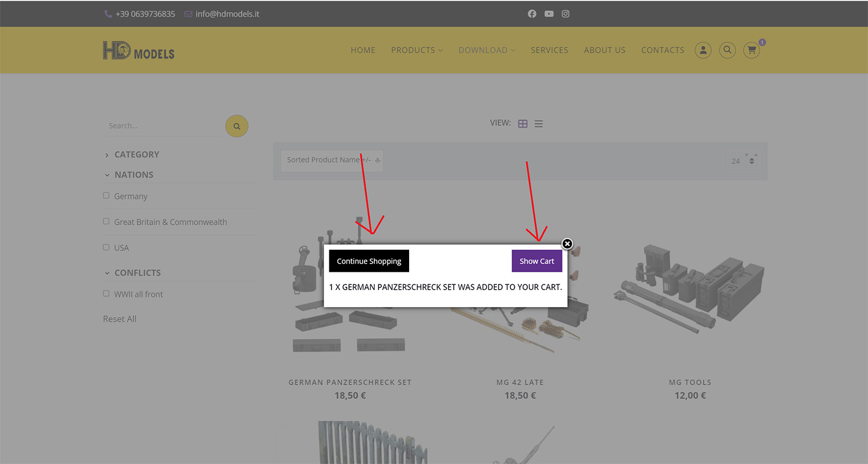Check the WWII all front checkbox
Image resolution: width=868 pixels, height=464 pixels.
pos(106,294)
